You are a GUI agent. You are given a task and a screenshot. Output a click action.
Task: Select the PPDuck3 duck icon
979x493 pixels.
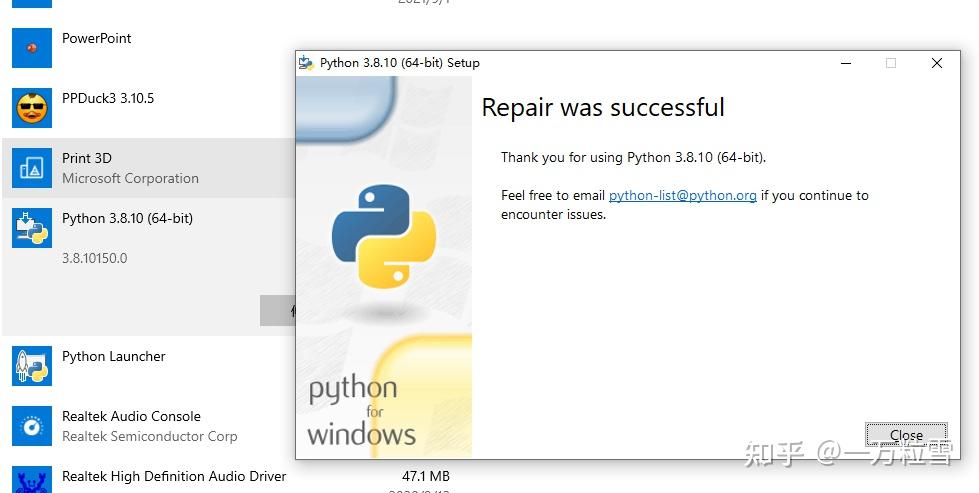tap(32, 108)
